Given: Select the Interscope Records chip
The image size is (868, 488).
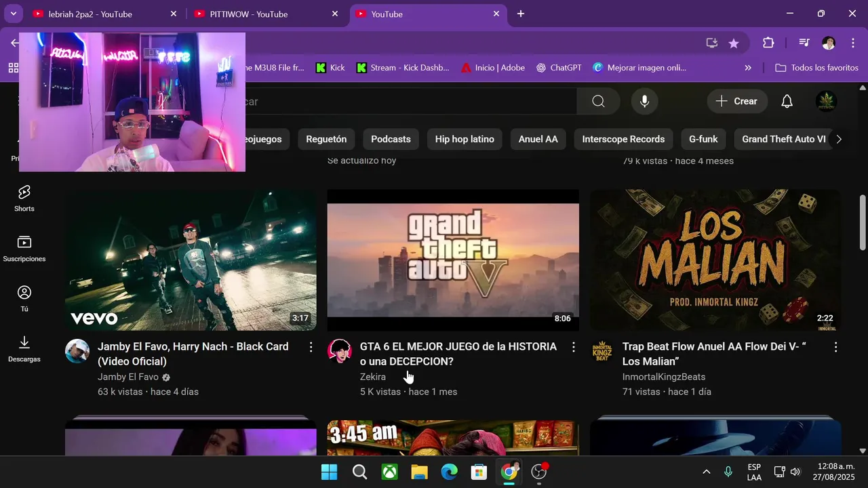Looking at the screenshot, I should click(x=623, y=139).
